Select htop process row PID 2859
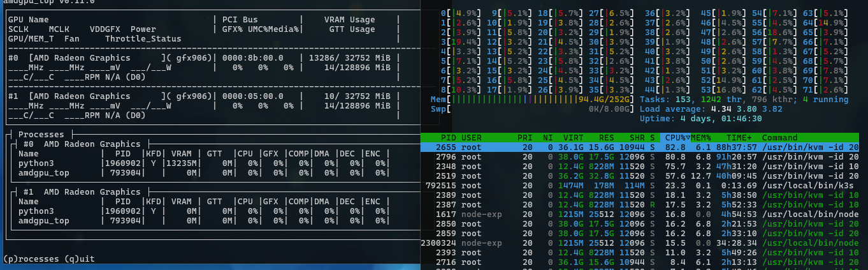 tap(640, 234)
